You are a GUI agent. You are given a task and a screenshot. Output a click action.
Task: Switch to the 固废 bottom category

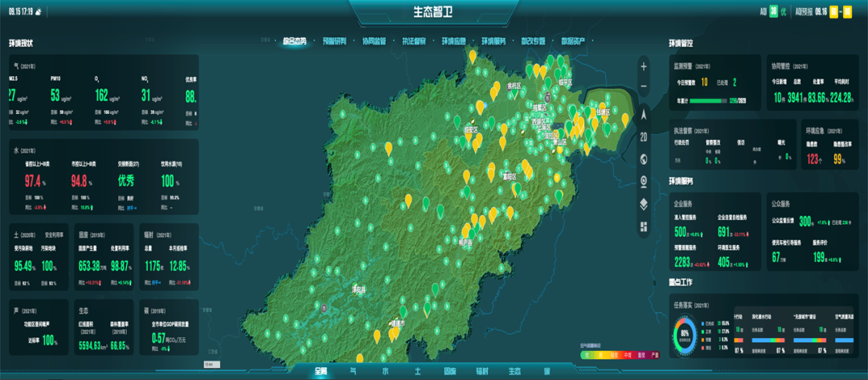click(x=449, y=371)
